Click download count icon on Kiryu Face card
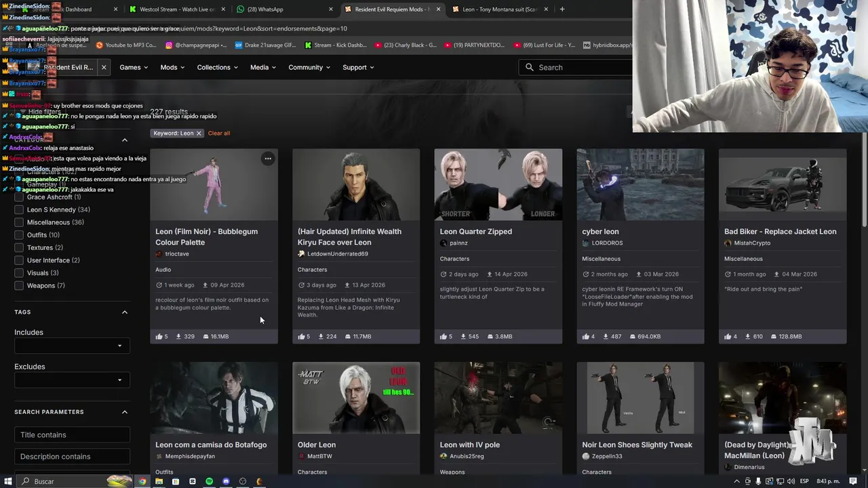The width and height of the screenshot is (868, 488). tap(321, 336)
